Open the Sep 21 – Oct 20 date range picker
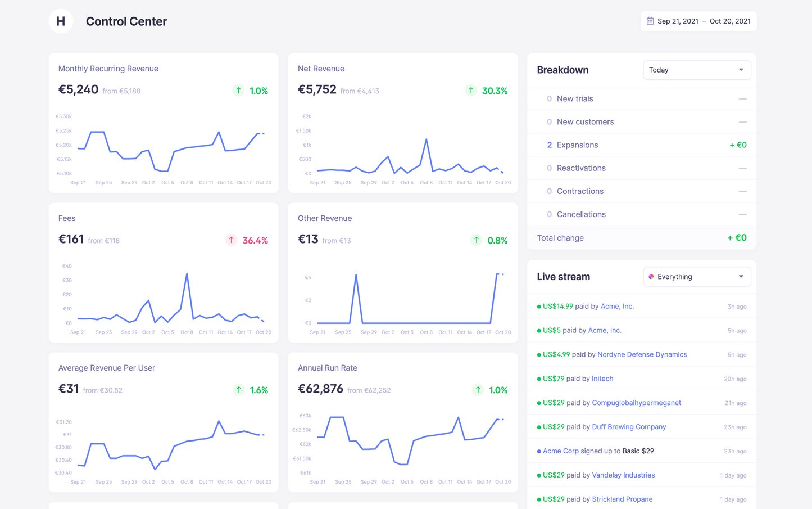This screenshot has height=509, width=812. (698, 21)
